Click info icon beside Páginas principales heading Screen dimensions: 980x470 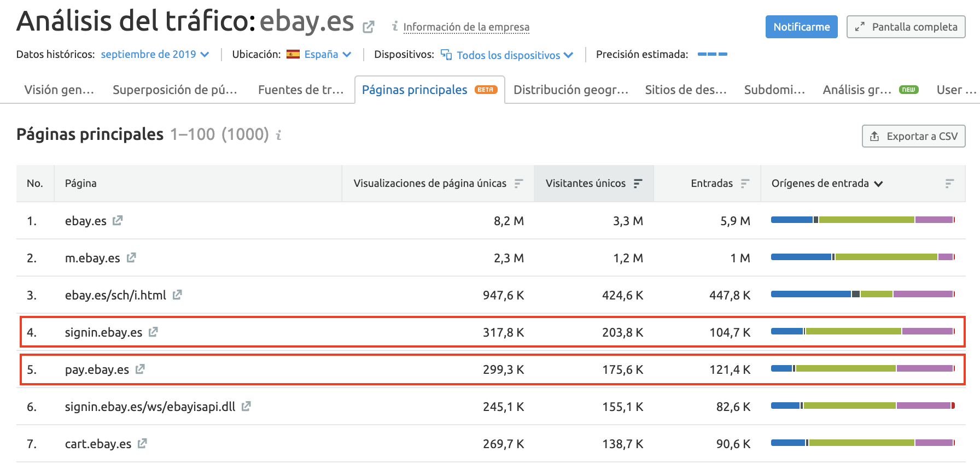tap(278, 135)
